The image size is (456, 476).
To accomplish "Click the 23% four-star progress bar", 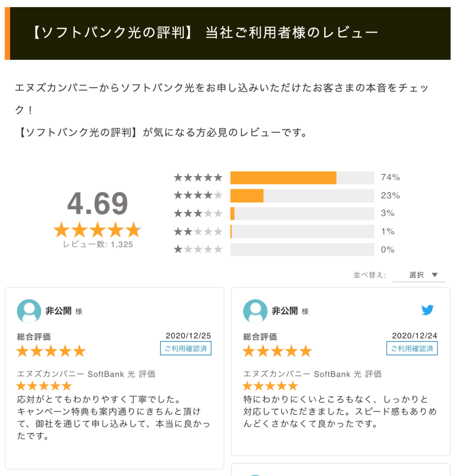I will [302, 196].
